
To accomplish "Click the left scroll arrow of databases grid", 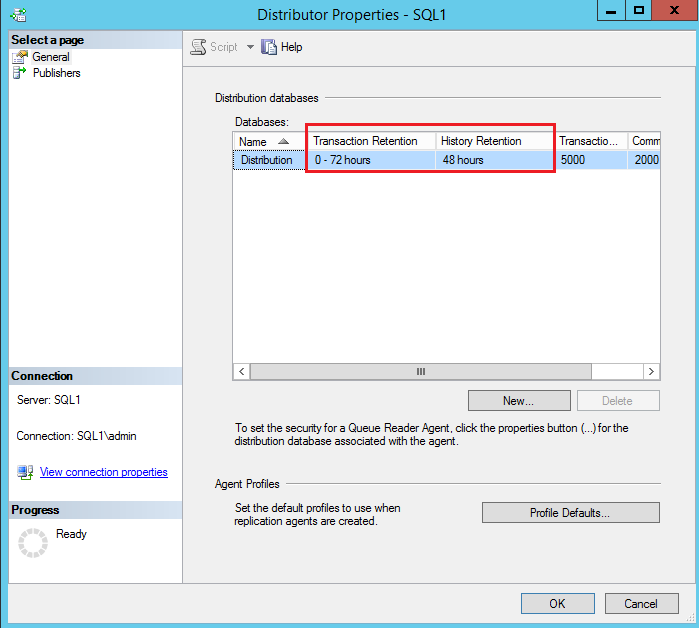I will tap(242, 371).
